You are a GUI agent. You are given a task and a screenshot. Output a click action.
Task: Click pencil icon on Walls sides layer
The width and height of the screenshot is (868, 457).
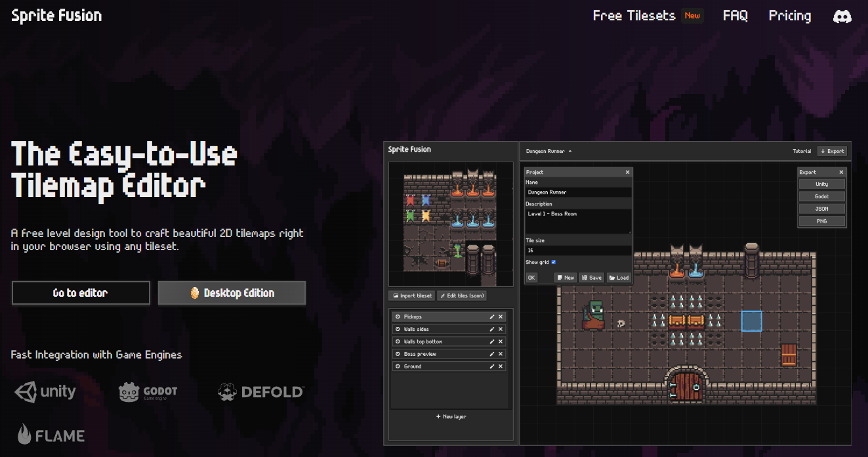pos(492,330)
